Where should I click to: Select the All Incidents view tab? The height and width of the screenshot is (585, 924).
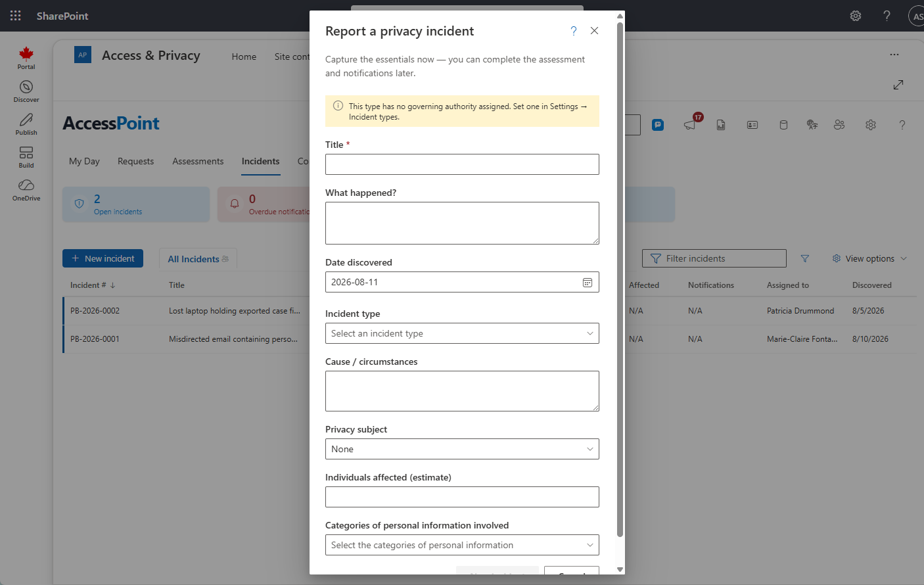click(x=198, y=259)
